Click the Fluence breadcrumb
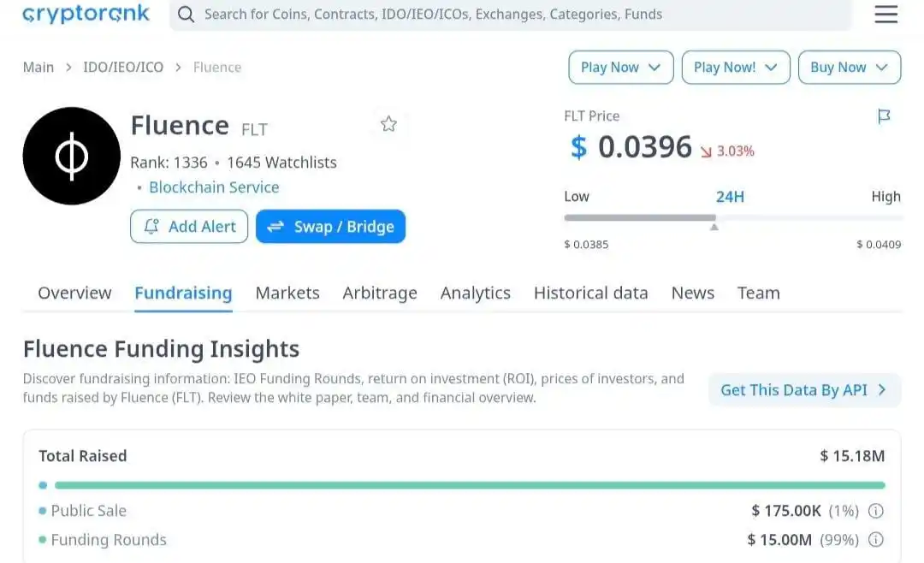This screenshot has width=924, height=563. click(x=216, y=68)
